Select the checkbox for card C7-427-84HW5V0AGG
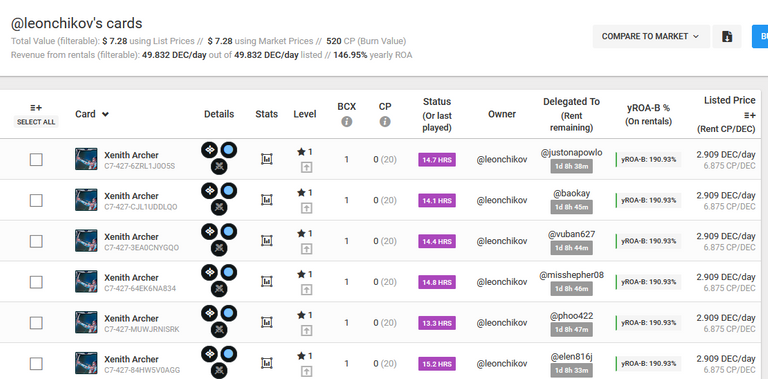 pyautogui.click(x=36, y=364)
